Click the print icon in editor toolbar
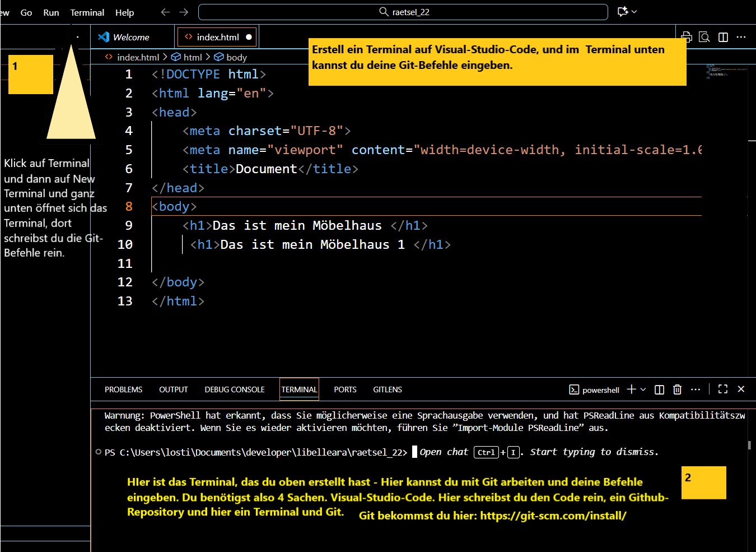The height and width of the screenshot is (552, 756). [x=687, y=37]
